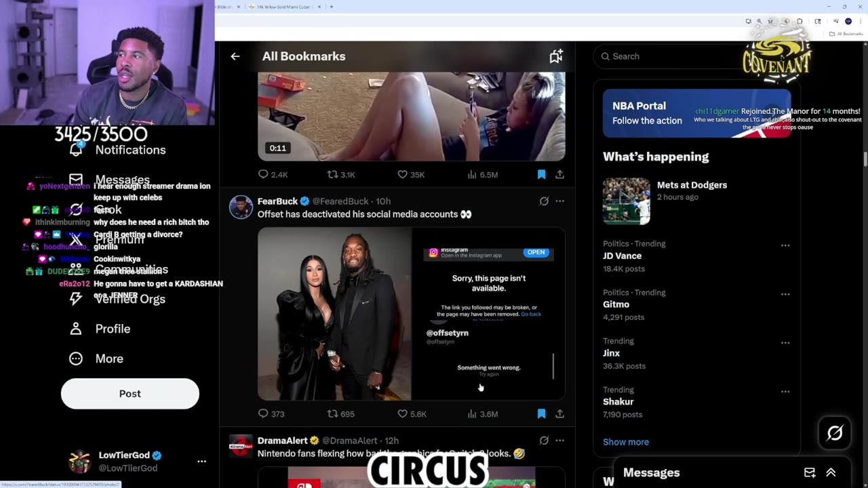This screenshot has height=488, width=868.
Task: Reply to the video post with 2.4K replies
Action: pos(273,174)
